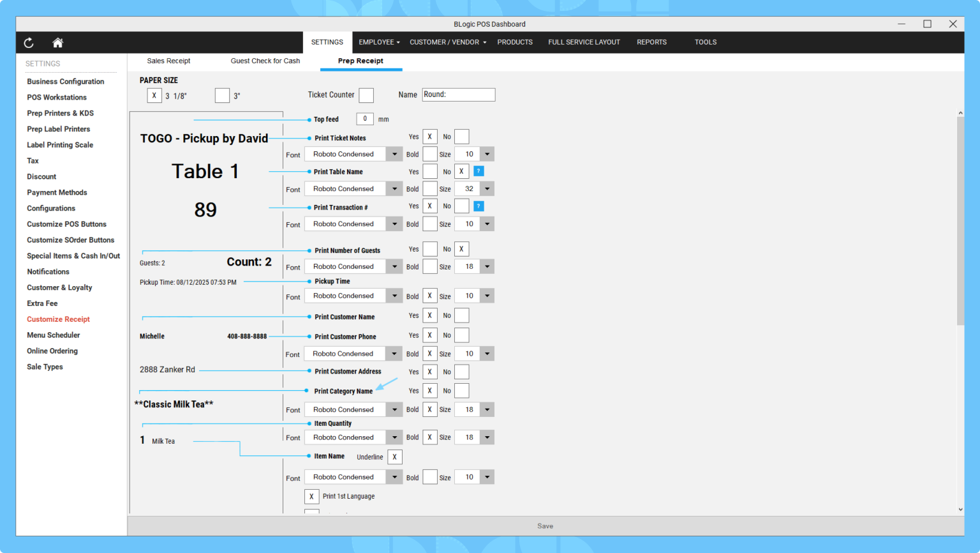Screen dimensions: 980x553
Task: Click the refresh icon in top bar
Action: point(29,43)
